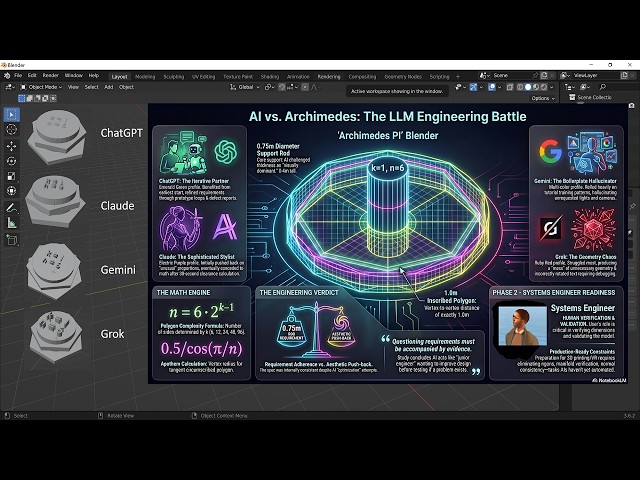Toggle snapping magnet button
The image size is (640, 480).
coord(282,87)
